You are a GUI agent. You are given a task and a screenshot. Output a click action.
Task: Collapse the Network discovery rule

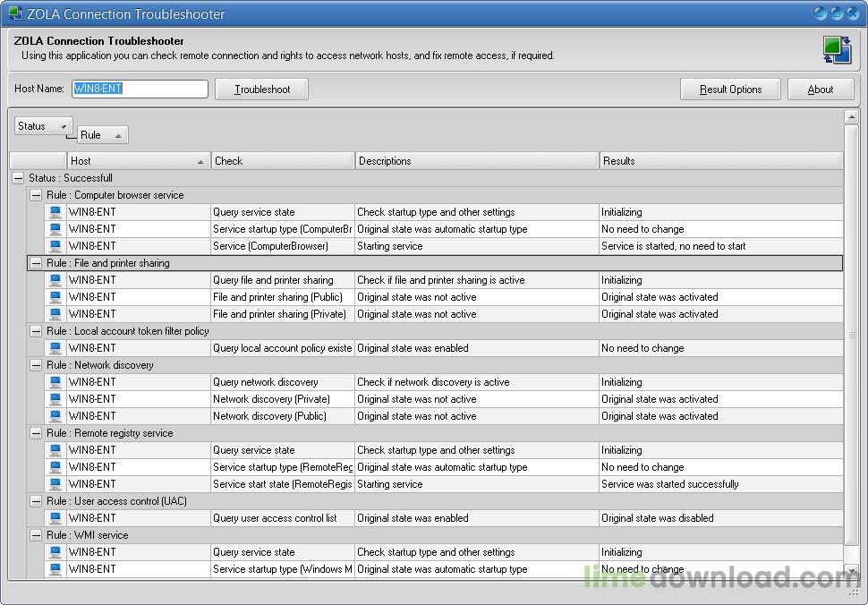pos(36,365)
